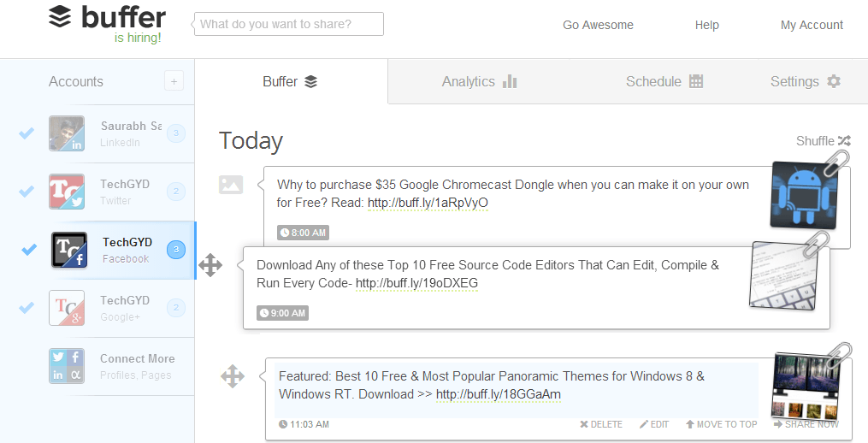This screenshot has height=443, width=868.
Task: Switch to the Analytics tab
Action: pyautogui.click(x=479, y=81)
